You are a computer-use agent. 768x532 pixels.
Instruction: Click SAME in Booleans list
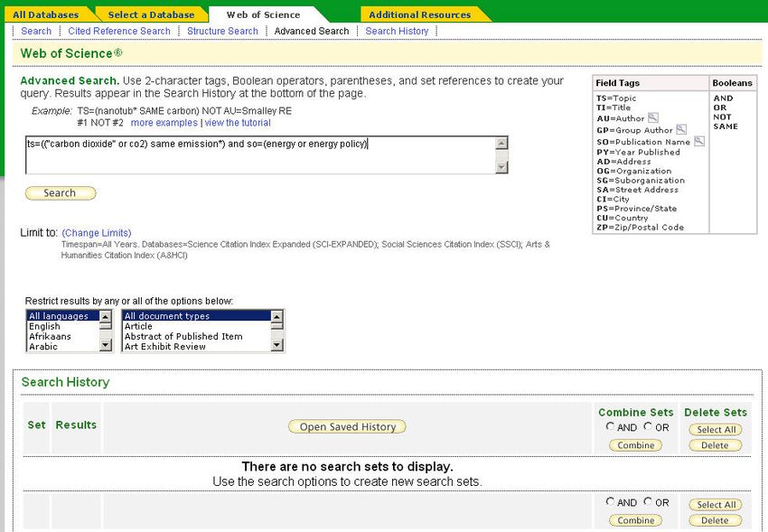pos(726,126)
